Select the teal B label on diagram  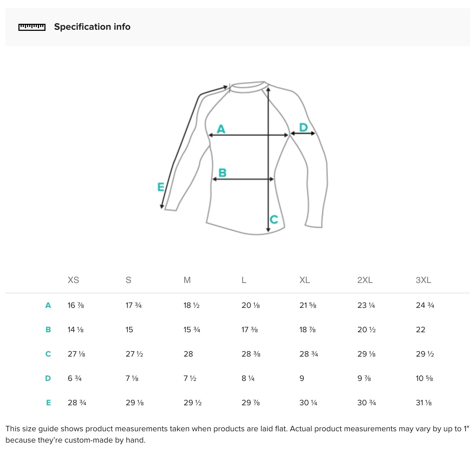(x=222, y=173)
